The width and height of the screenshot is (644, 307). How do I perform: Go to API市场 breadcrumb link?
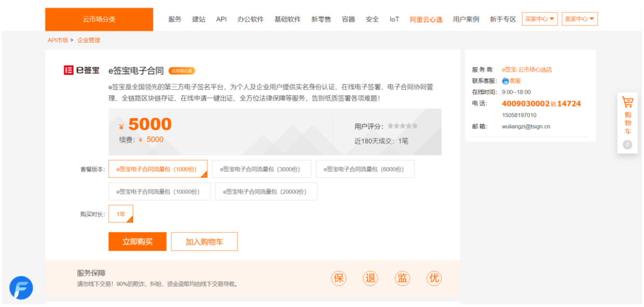[58, 40]
